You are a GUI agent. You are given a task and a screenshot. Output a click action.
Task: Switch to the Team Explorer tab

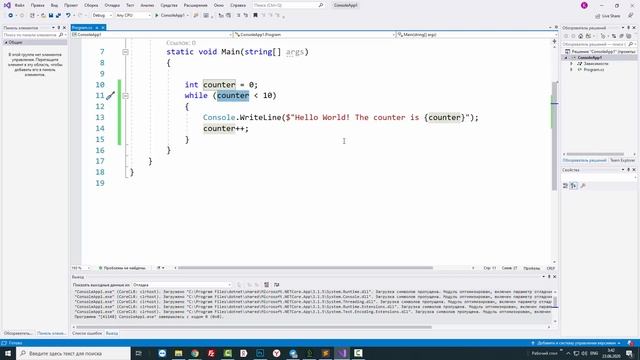pos(622,160)
